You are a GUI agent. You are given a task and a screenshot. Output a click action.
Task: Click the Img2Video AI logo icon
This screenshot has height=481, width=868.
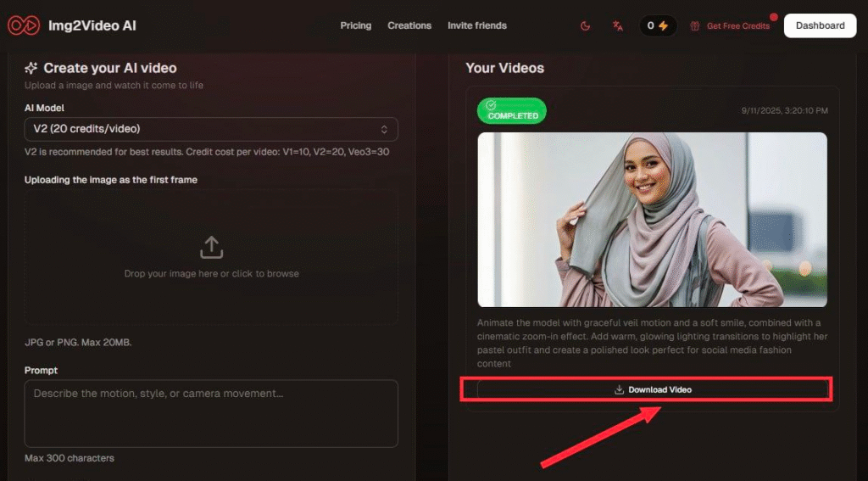[x=24, y=25]
